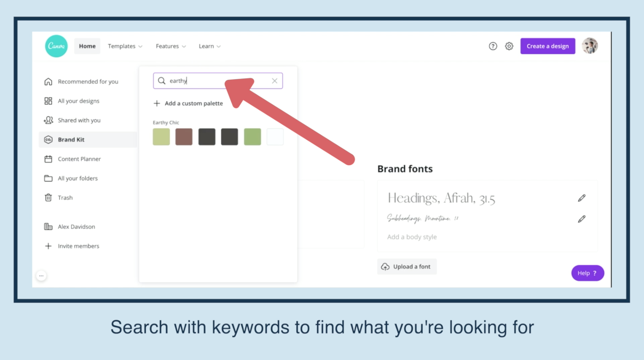Expand the Learn dropdown menu
Viewport: 644px width, 360px height.
pyautogui.click(x=210, y=46)
